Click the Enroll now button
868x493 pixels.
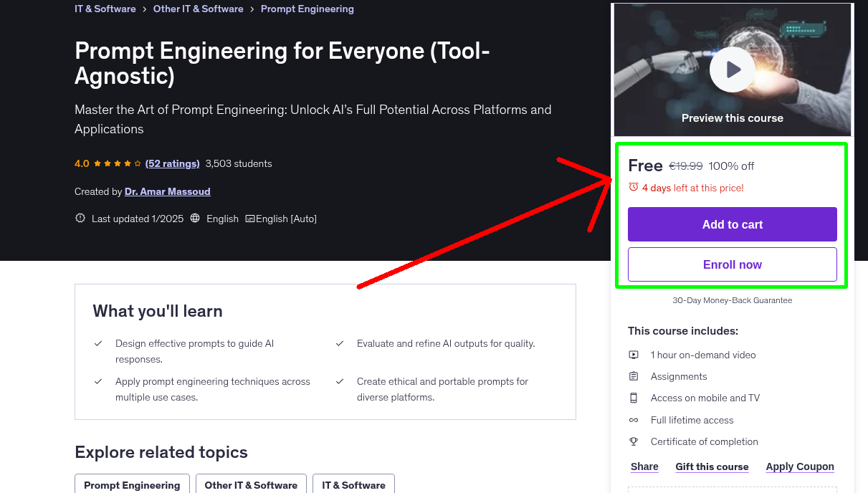733,264
